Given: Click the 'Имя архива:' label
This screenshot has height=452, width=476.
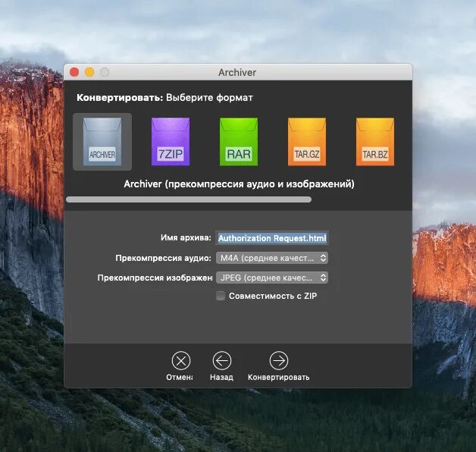Looking at the screenshot, I should pos(186,237).
